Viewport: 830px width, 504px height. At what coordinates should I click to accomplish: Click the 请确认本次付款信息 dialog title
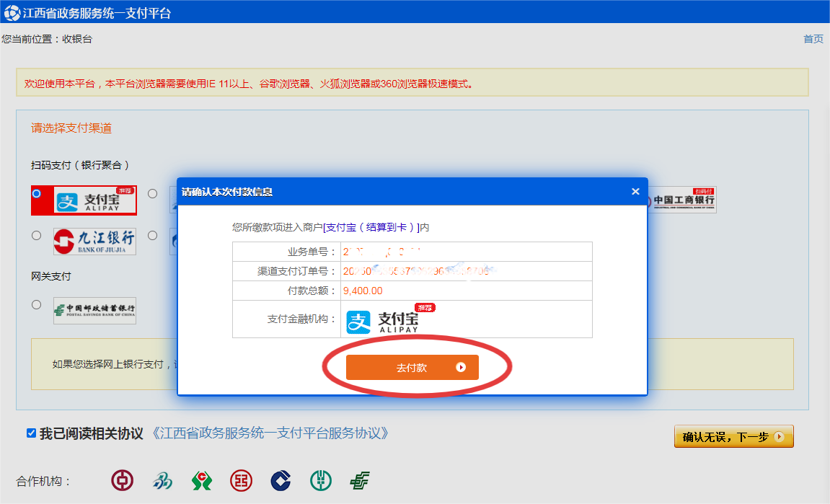227,192
